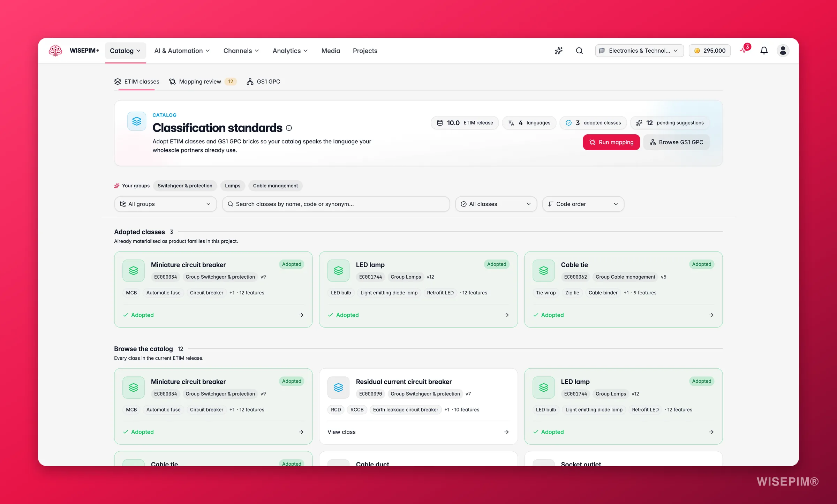Viewport: 837px width, 504px height.
Task: Click the Zip tie synonym tag
Action: pyautogui.click(x=572, y=293)
